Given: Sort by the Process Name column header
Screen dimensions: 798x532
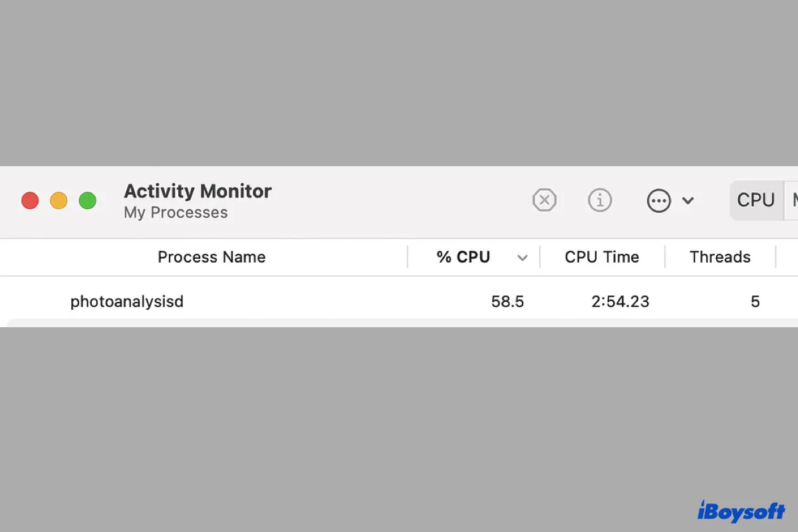Looking at the screenshot, I should (x=211, y=257).
